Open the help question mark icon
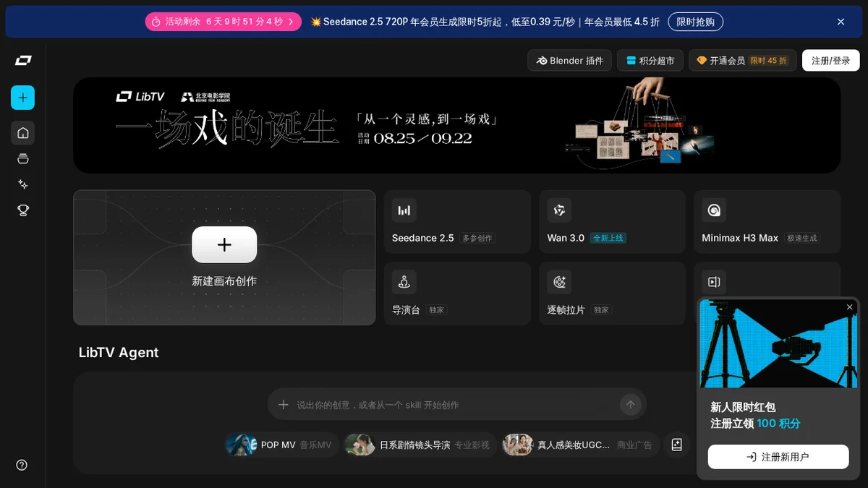 coord(22,465)
